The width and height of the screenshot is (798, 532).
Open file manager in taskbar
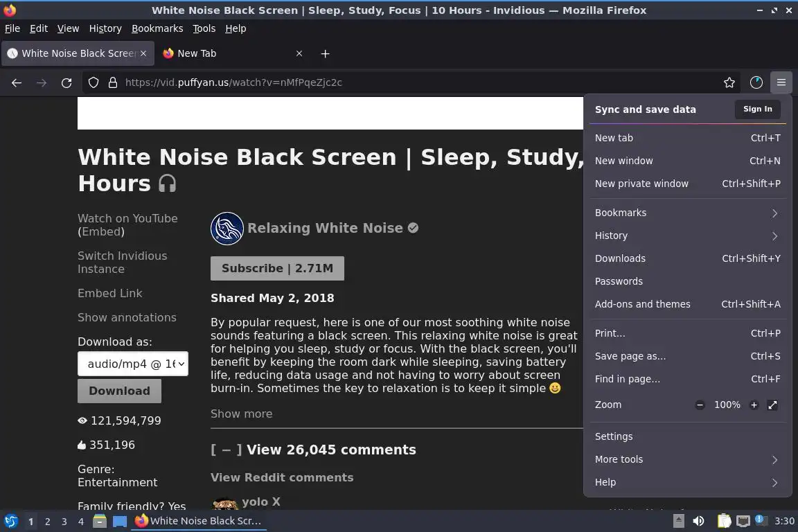(x=100, y=522)
